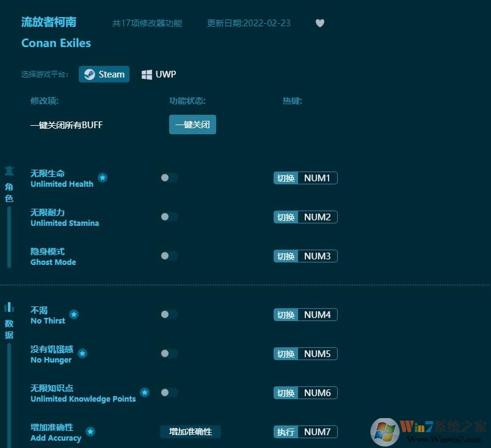Click the star icon next to Unlimited Health
This screenshot has height=448, width=491.
coord(103,178)
